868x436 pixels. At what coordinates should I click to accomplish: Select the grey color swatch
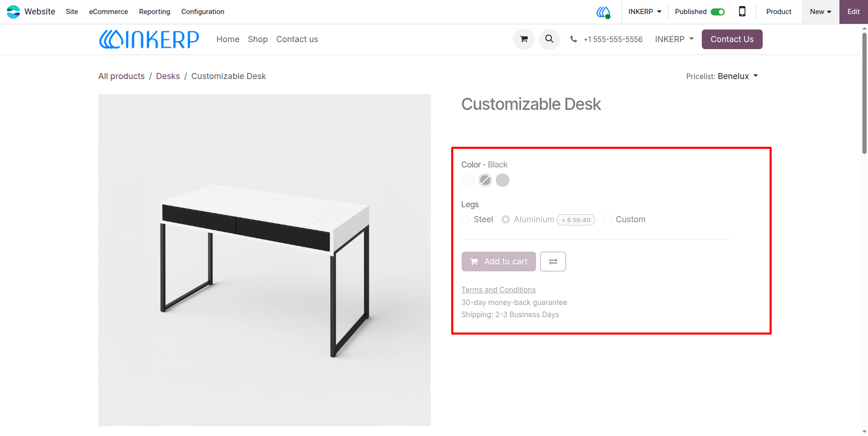coord(503,180)
